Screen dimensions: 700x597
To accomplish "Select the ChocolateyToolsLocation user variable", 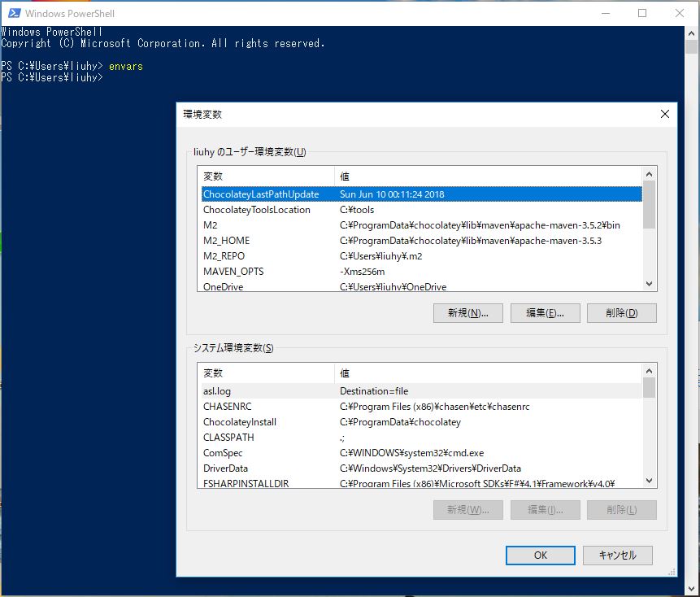I will coord(421,210).
